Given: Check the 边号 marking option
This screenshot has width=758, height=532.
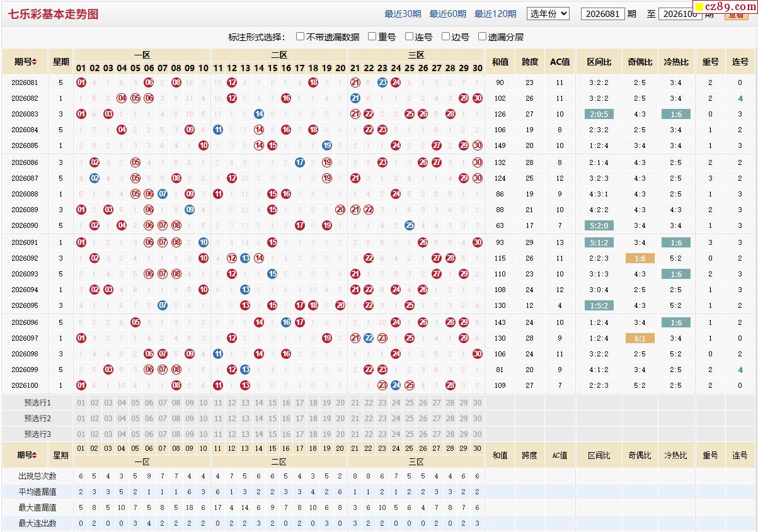Looking at the screenshot, I should (x=446, y=37).
